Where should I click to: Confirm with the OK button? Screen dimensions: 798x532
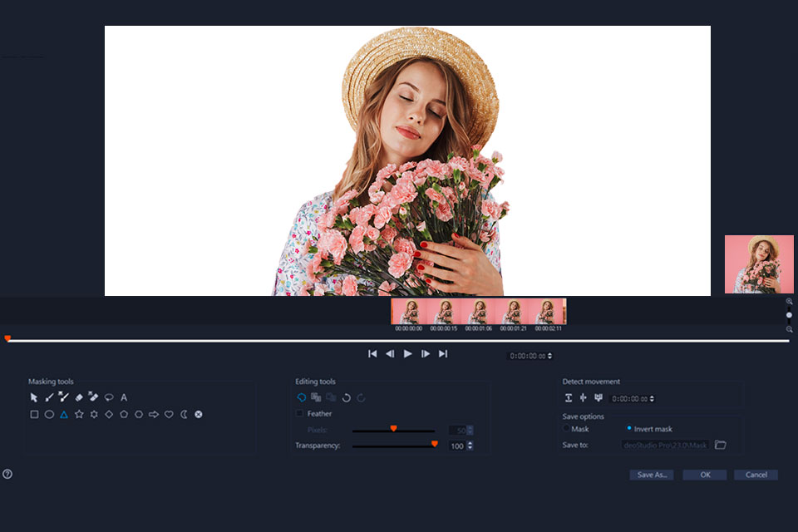705,475
